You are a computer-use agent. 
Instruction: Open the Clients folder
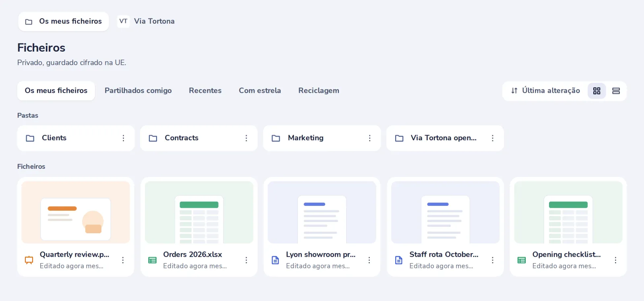[76, 138]
